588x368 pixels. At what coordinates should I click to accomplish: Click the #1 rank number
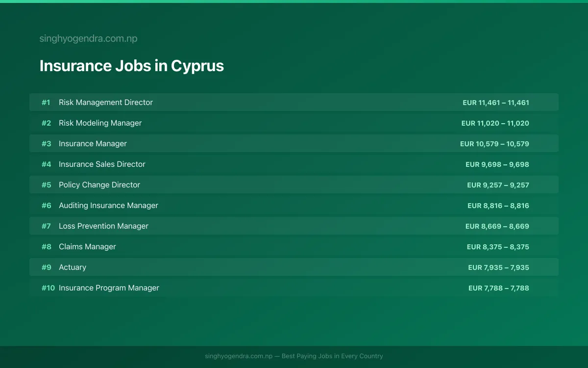pos(46,103)
